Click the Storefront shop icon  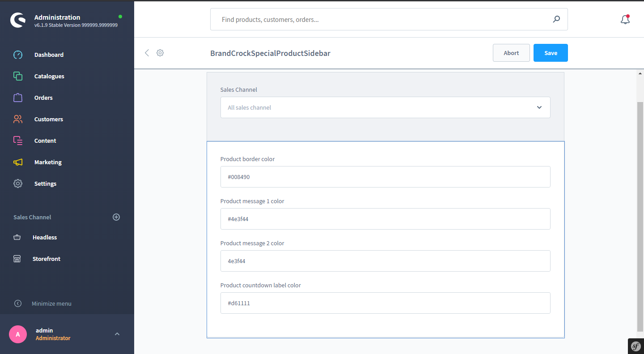pyautogui.click(x=17, y=259)
